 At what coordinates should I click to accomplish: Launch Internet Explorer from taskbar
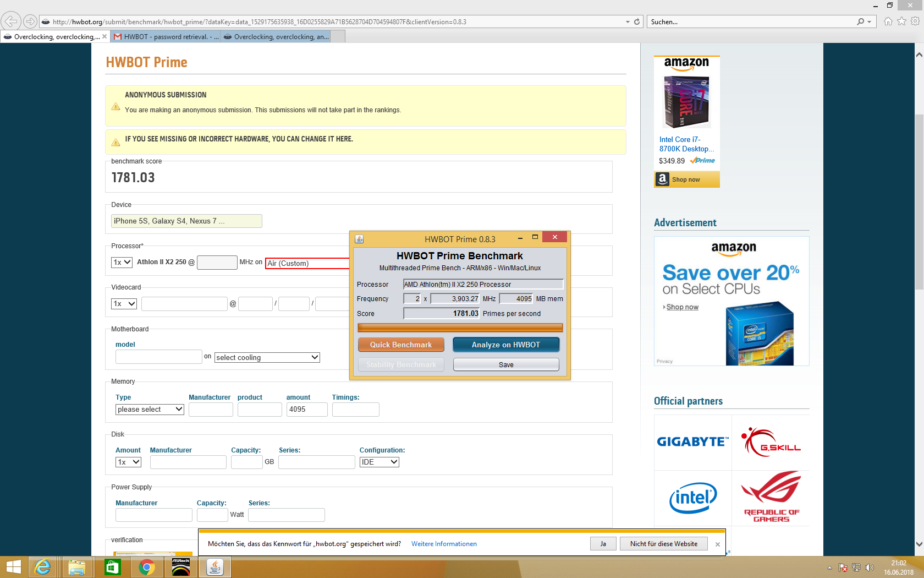42,567
